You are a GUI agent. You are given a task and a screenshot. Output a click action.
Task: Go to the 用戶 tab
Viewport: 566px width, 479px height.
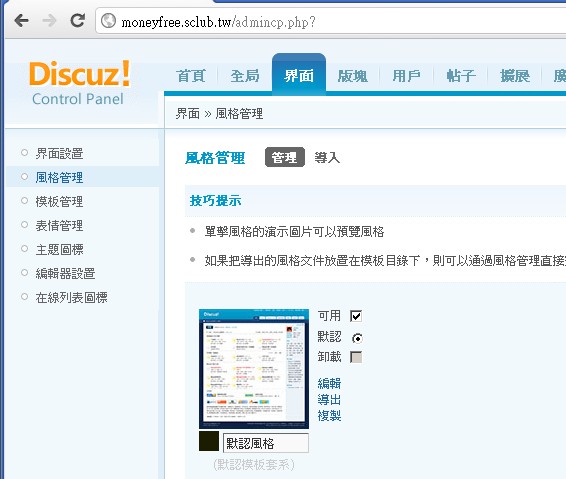pyautogui.click(x=406, y=76)
